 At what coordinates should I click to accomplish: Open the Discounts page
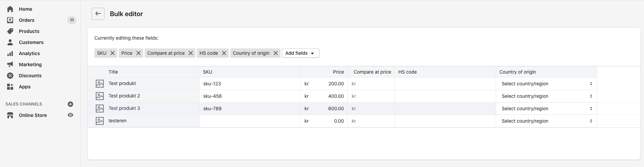(30, 76)
